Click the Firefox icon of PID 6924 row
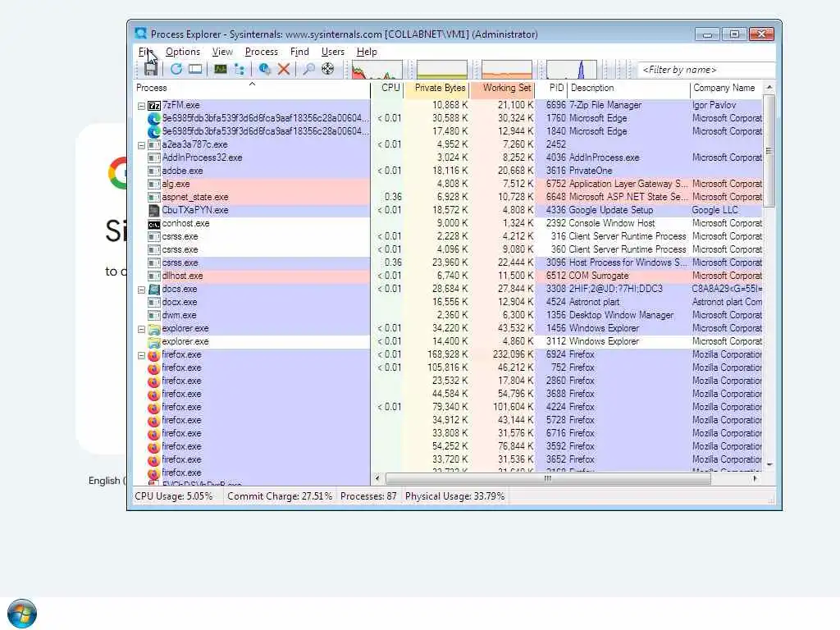This screenshot has height=630, width=840. click(x=154, y=355)
